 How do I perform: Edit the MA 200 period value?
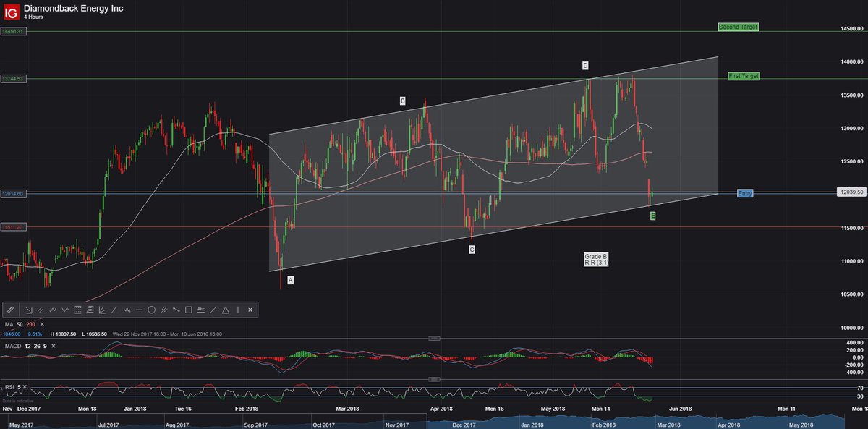tap(31, 324)
